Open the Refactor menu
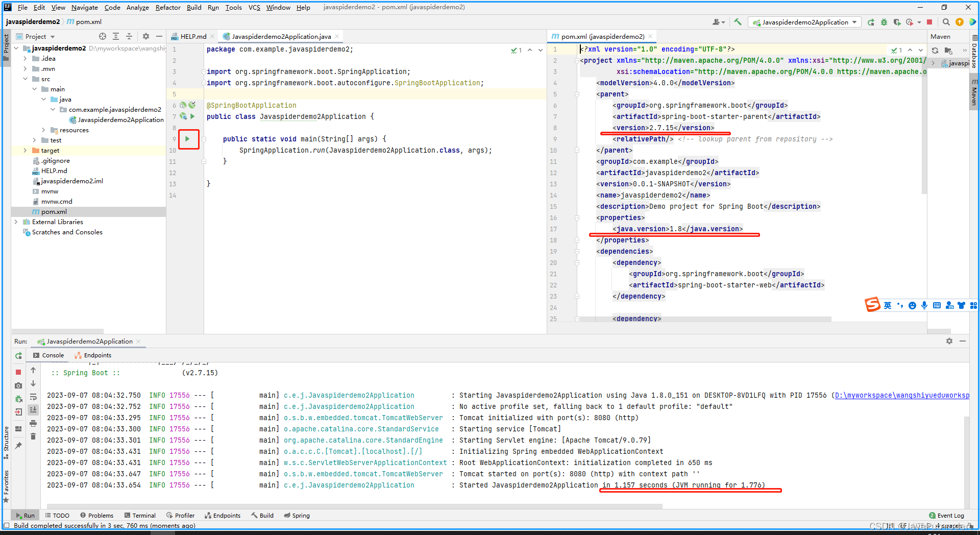 point(168,7)
